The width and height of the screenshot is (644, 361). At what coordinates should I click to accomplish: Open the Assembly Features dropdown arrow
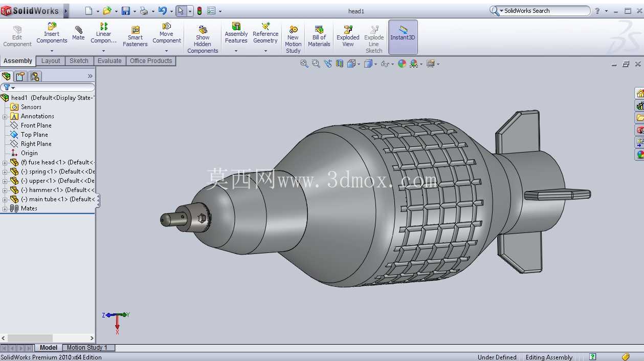pos(236,51)
